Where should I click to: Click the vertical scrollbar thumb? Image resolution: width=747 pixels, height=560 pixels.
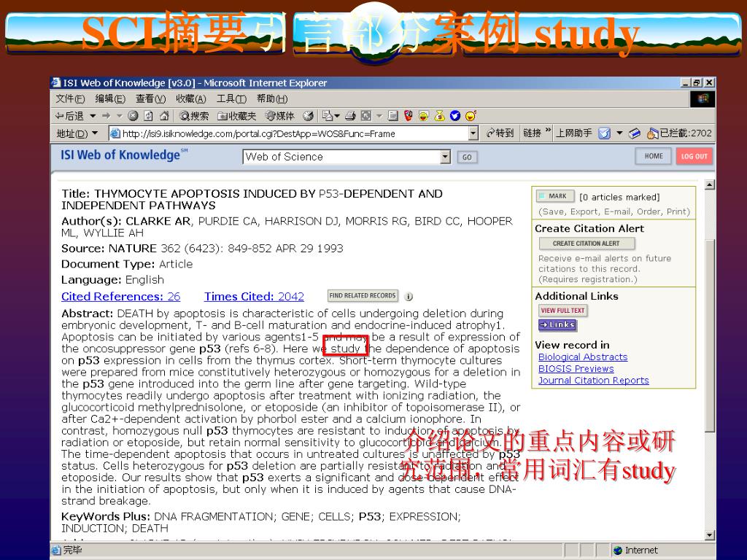(x=710, y=335)
